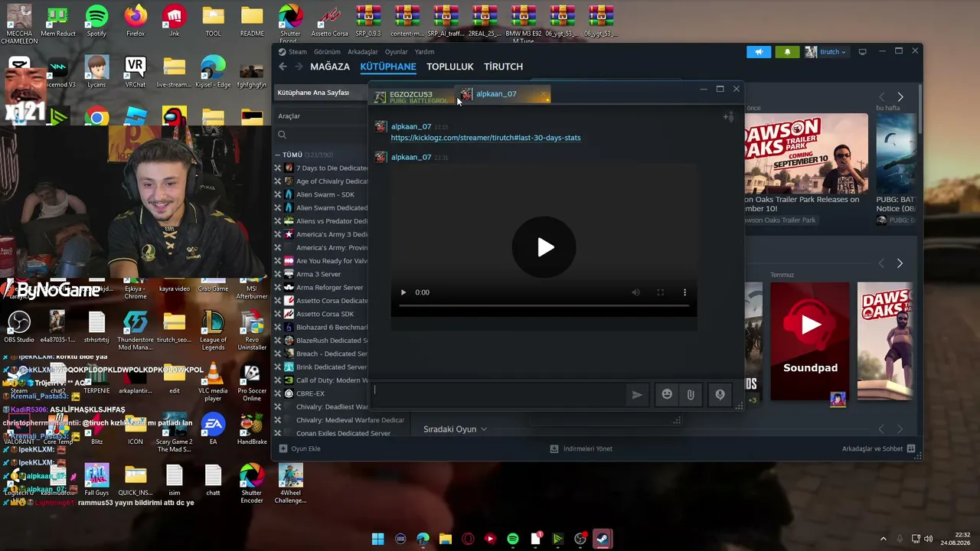Open Steam from the taskbar
The height and width of the screenshot is (551, 980).
coord(603,539)
